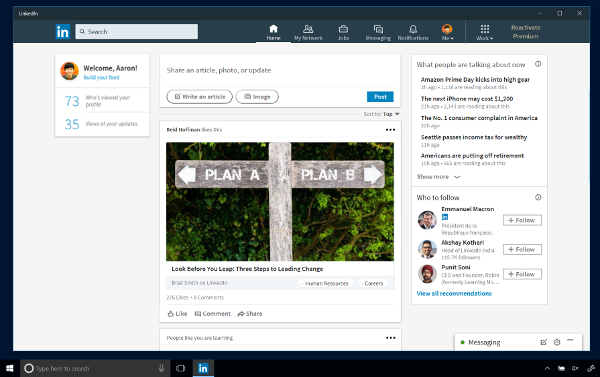Click the LinkedIn Search field
Image resolution: width=600 pixels, height=377 pixels.
137,31
